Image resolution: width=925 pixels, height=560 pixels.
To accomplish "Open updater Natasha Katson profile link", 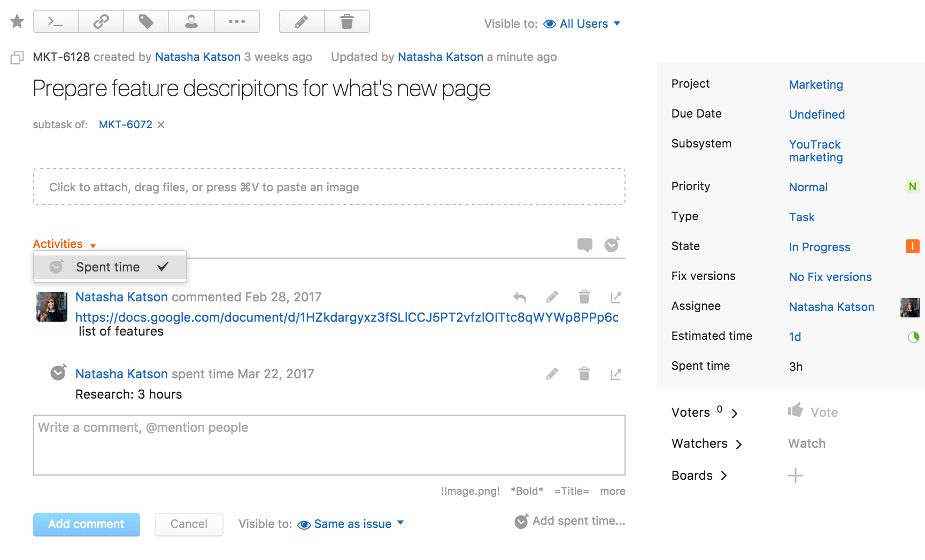I will pos(441,57).
